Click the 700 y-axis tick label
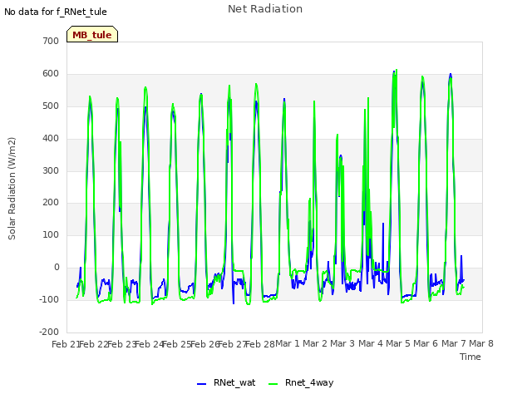The width and height of the screenshot is (532, 399). click(x=51, y=41)
